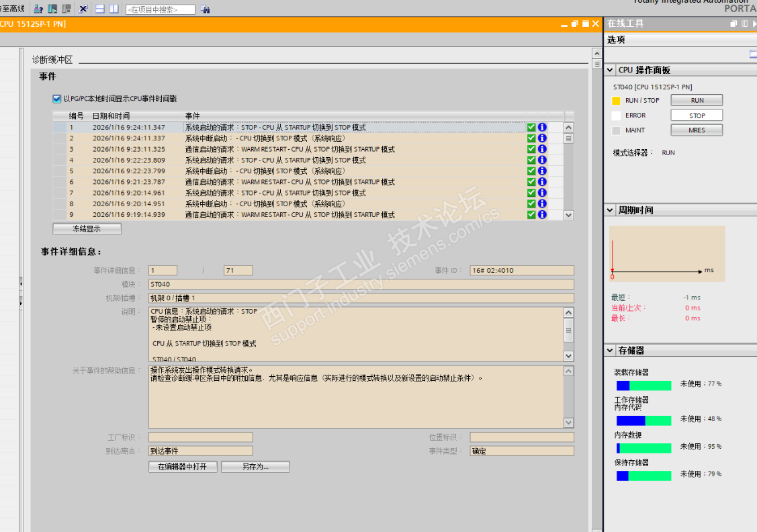Click the 事件类型 field showing 确定
This screenshot has width=757, height=532.
point(522,451)
